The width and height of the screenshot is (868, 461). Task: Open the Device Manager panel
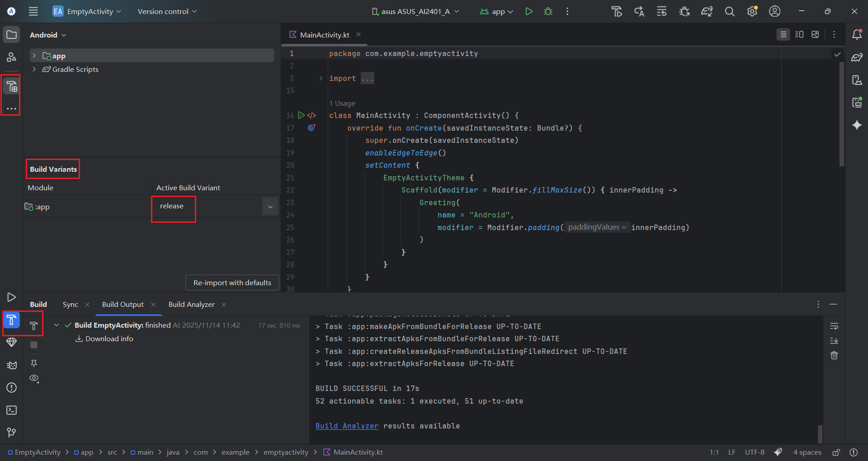point(857,80)
